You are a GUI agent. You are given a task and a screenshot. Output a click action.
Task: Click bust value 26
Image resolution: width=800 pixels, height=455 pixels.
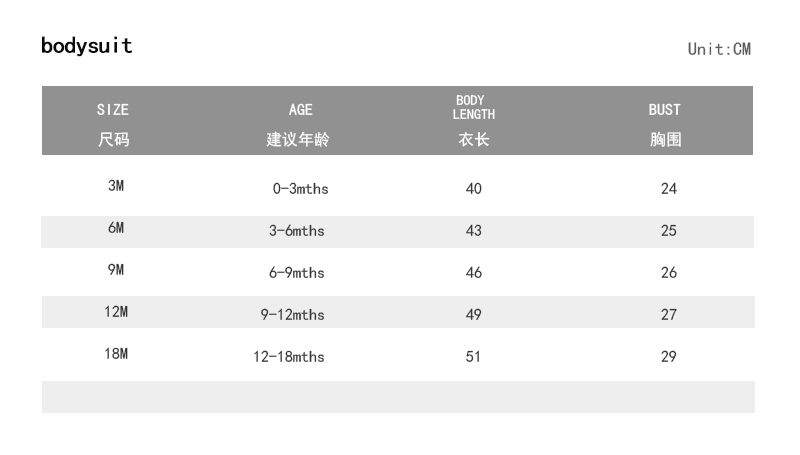click(669, 273)
